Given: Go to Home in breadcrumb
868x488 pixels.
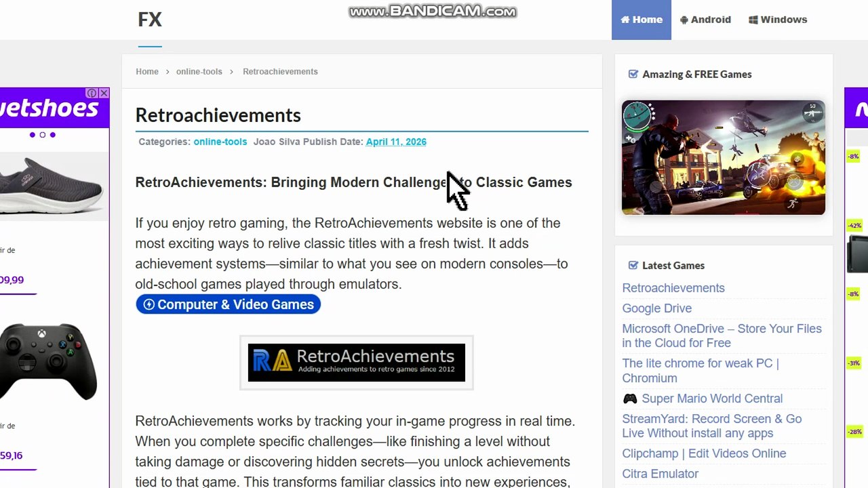Looking at the screenshot, I should coord(147,71).
